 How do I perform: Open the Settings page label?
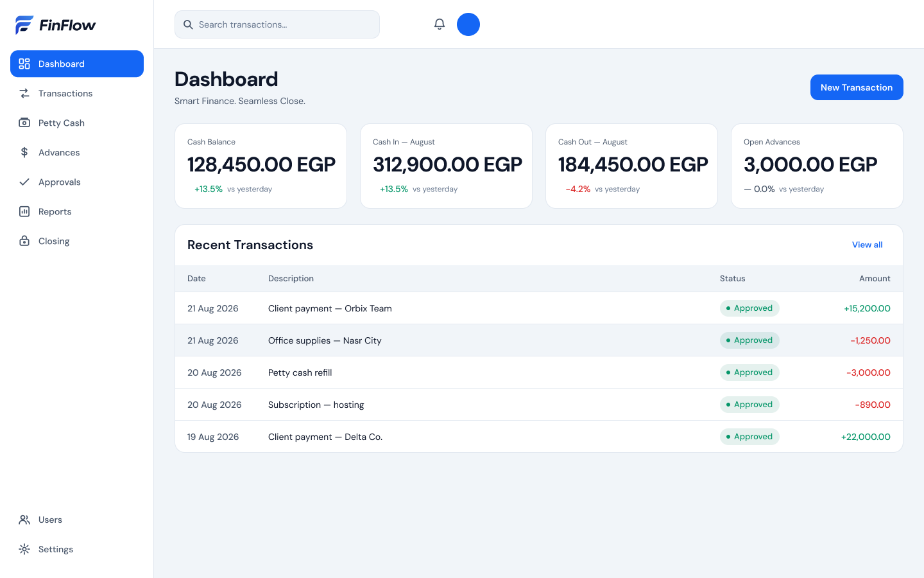click(x=56, y=549)
